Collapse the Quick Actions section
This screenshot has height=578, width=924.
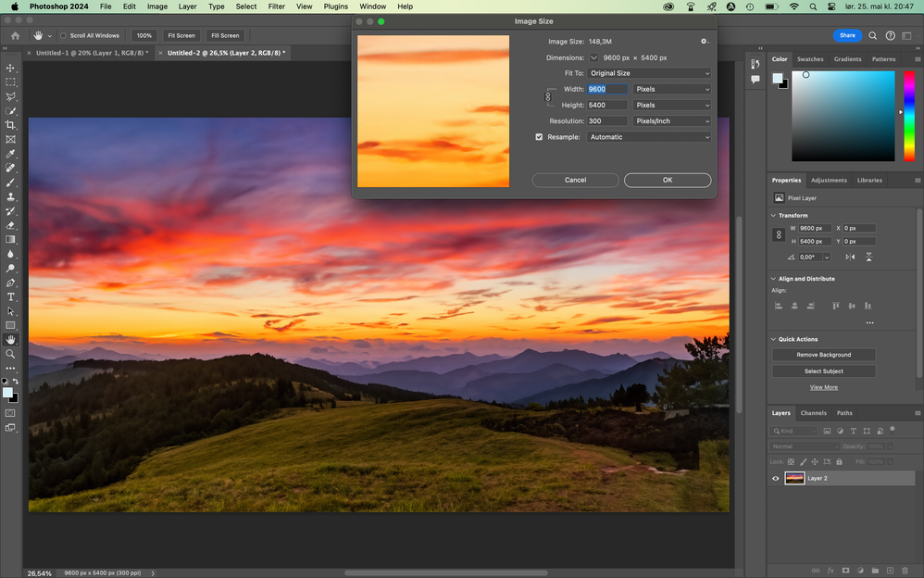coord(773,339)
